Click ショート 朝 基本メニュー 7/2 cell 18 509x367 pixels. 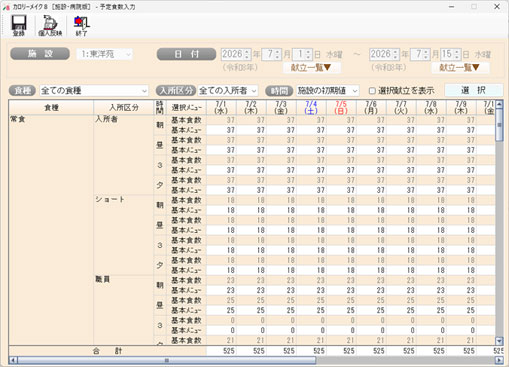tap(251, 210)
